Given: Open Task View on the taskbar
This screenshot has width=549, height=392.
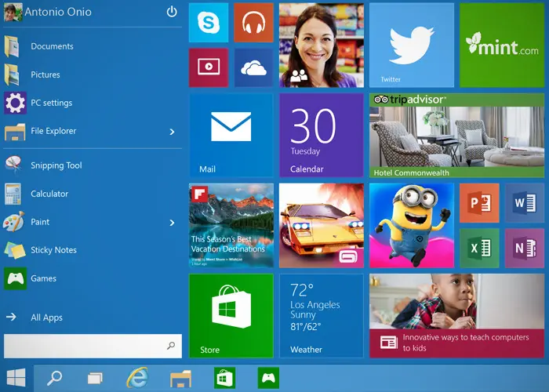Looking at the screenshot, I should tap(95, 379).
